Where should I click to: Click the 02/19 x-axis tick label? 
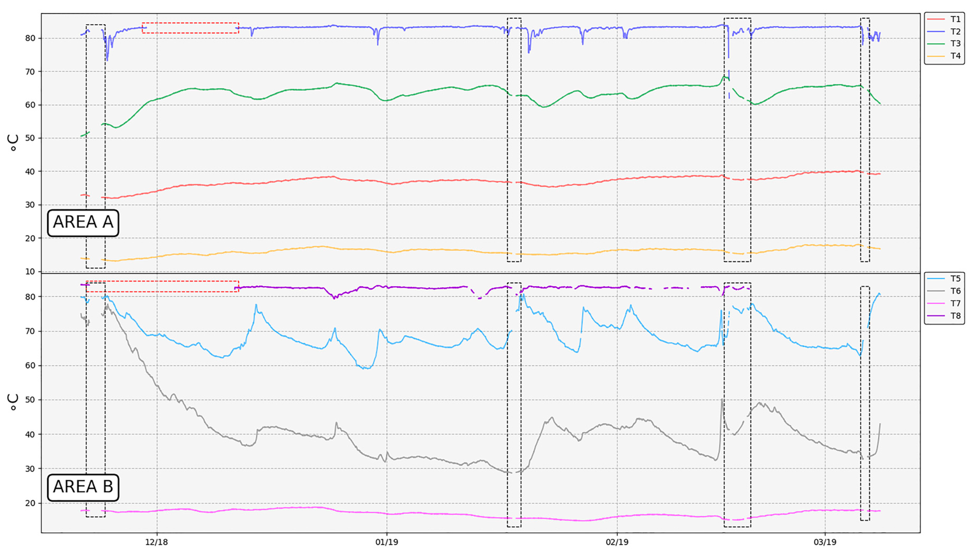617,542
